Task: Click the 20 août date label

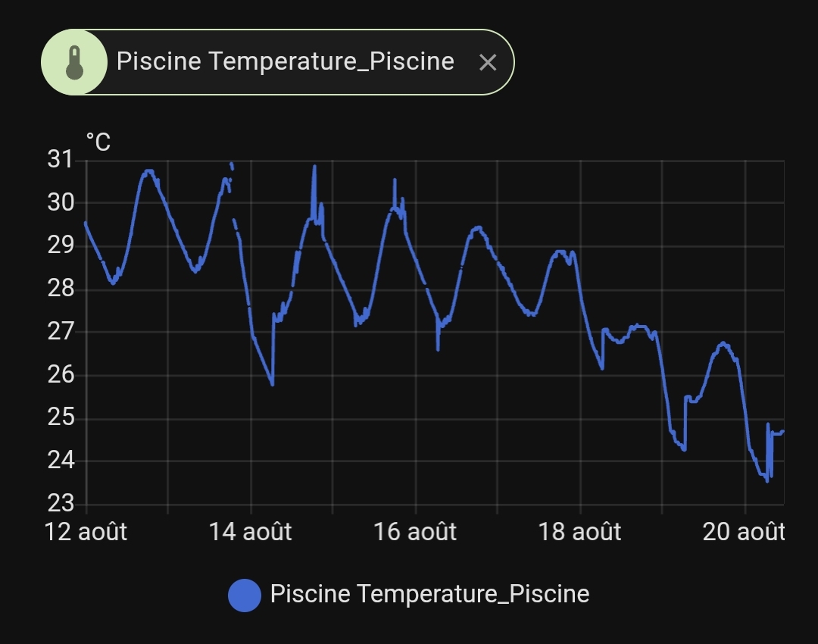Action: (744, 532)
